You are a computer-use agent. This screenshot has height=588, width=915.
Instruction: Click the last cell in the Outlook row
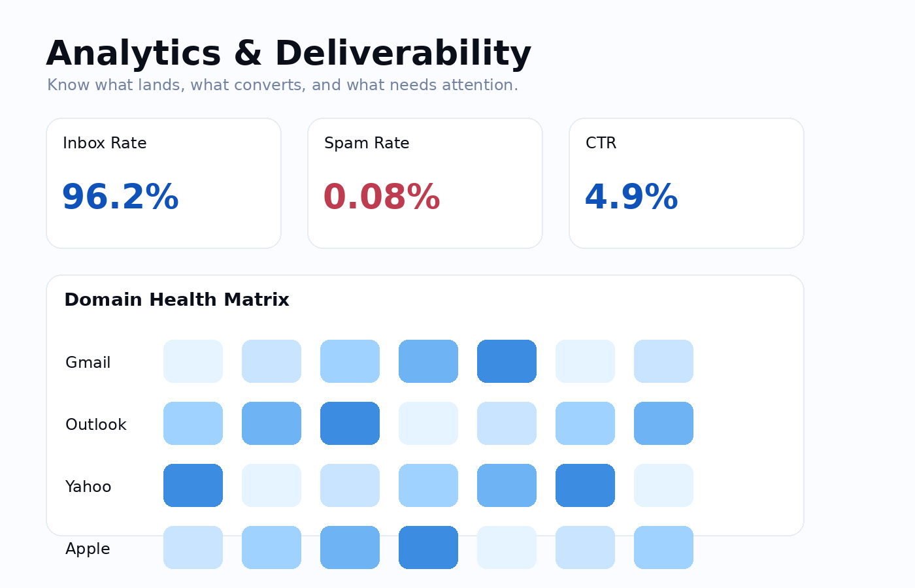663,423
